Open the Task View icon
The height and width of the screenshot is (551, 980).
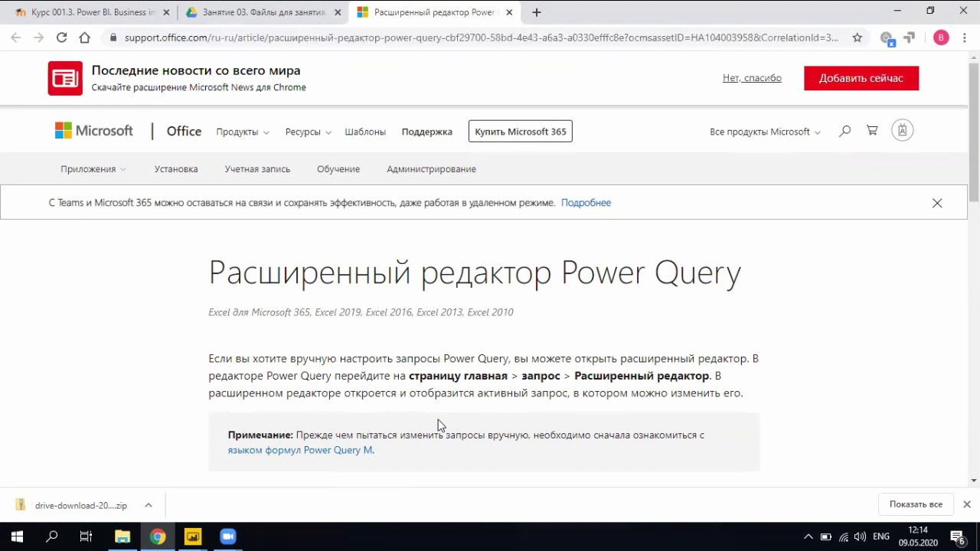click(x=87, y=536)
